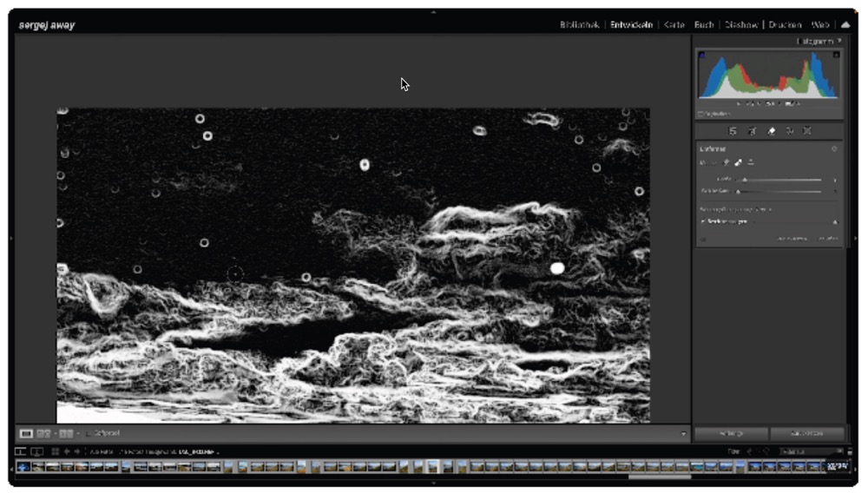The width and height of the screenshot is (868, 493).
Task: Switch to the Karte module
Action: tap(674, 25)
